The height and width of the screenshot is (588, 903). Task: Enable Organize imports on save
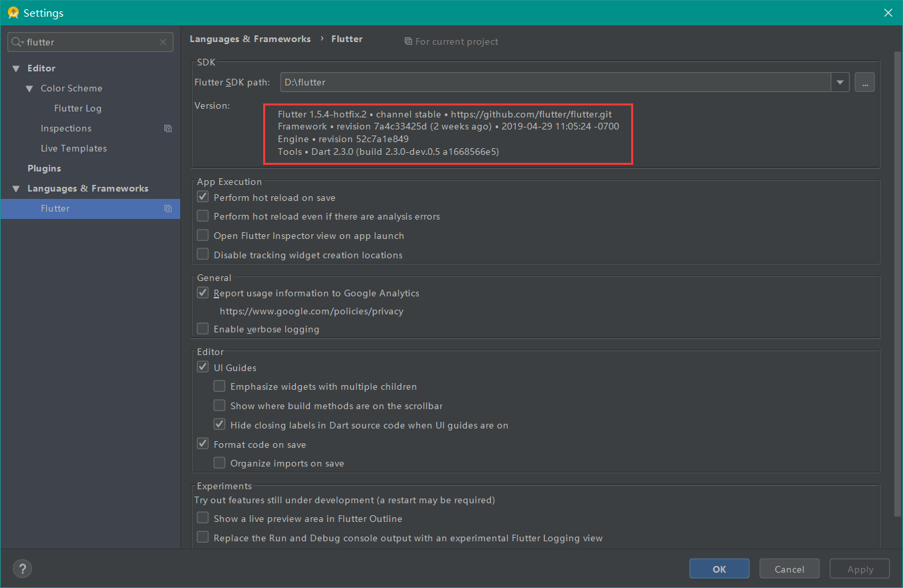click(x=219, y=462)
